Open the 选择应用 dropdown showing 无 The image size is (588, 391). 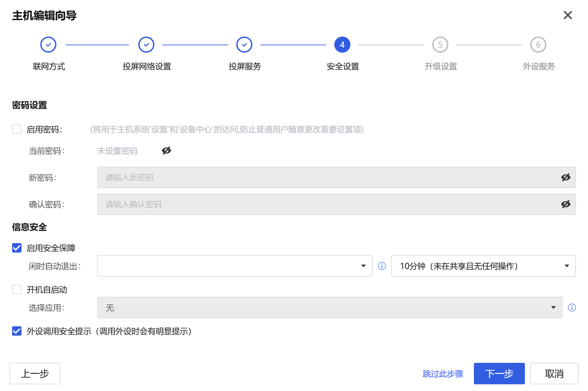(x=330, y=308)
